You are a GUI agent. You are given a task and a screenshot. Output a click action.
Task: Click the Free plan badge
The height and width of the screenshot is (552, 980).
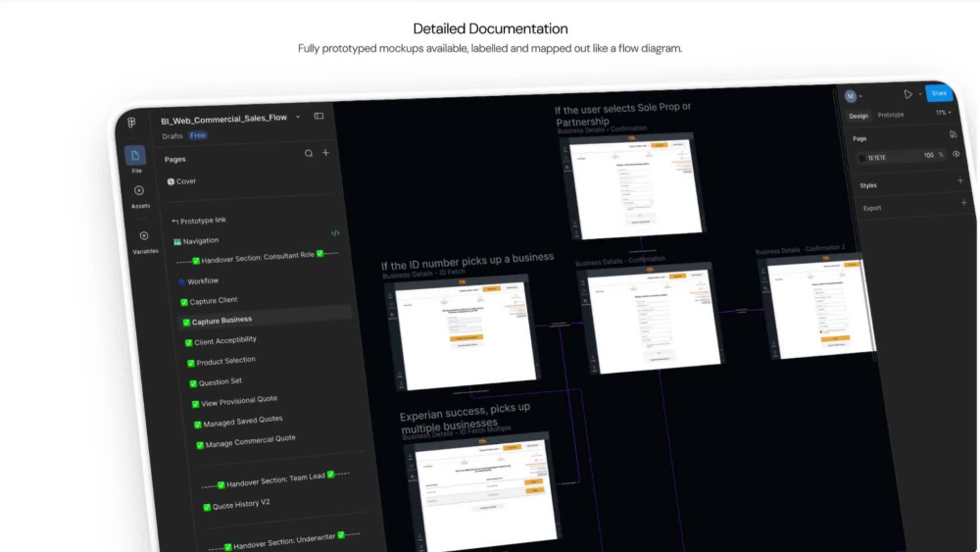point(198,135)
